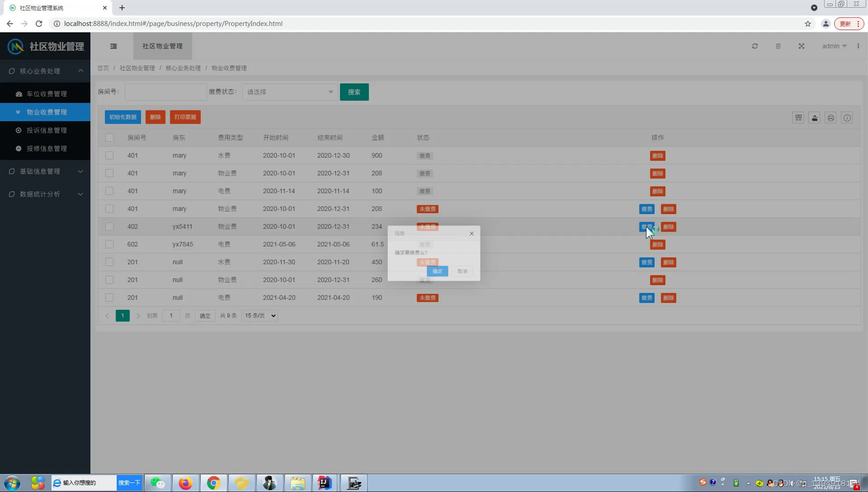Open 车位收费管理 in sidebar
This screenshot has height=492, width=868.
click(x=47, y=94)
